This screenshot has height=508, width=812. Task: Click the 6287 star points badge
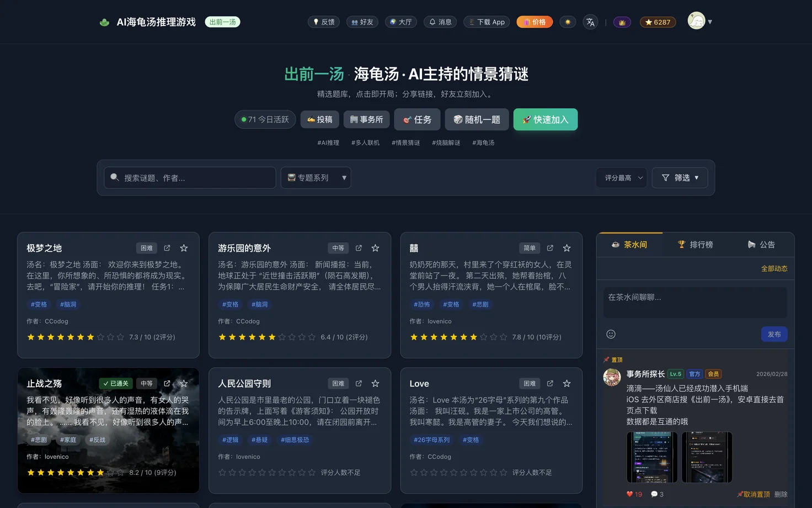pos(658,22)
